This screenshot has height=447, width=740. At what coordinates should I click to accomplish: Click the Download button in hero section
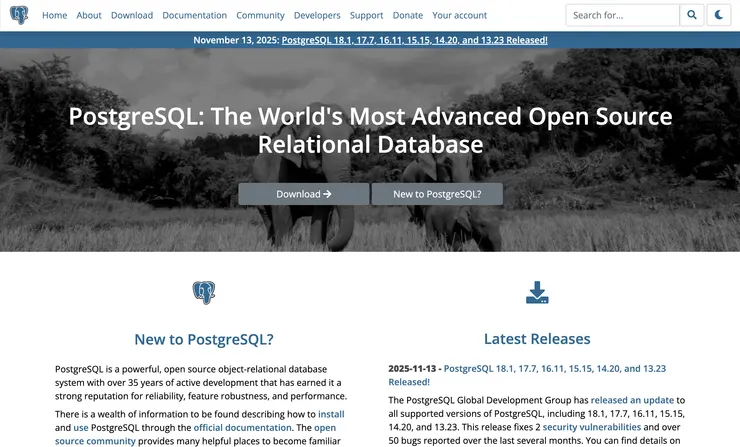coord(303,194)
